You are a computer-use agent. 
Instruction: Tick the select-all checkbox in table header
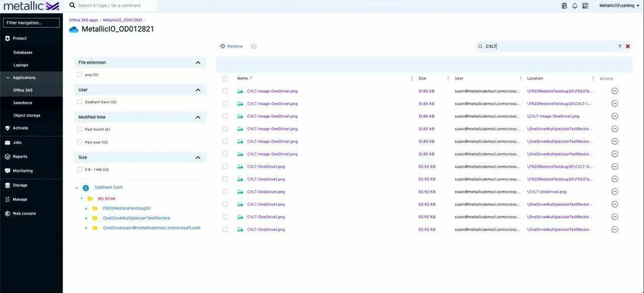coord(225,79)
